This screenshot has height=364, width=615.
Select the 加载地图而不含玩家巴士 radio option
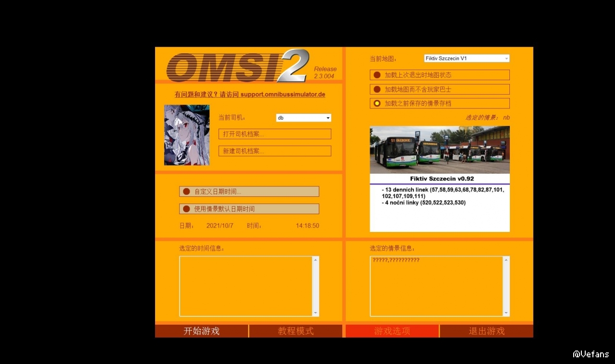pyautogui.click(x=440, y=89)
